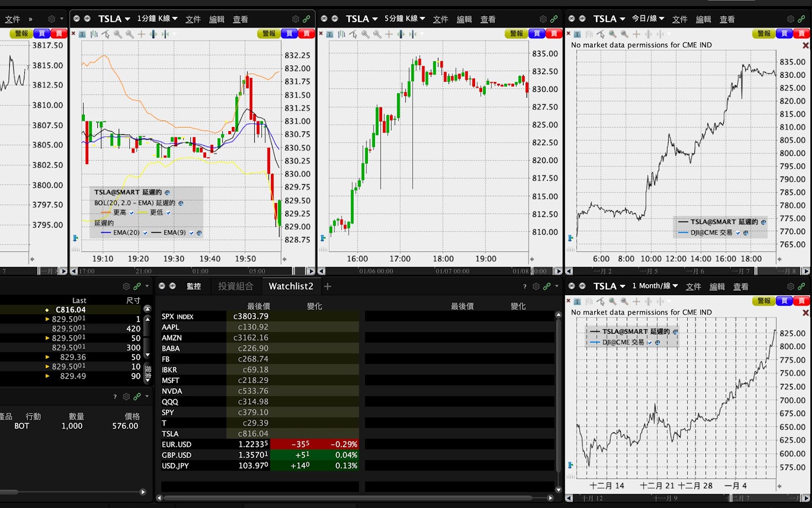Add new watchlist tab with plus button
Image resolution: width=812 pixels, height=508 pixels.
tap(328, 287)
